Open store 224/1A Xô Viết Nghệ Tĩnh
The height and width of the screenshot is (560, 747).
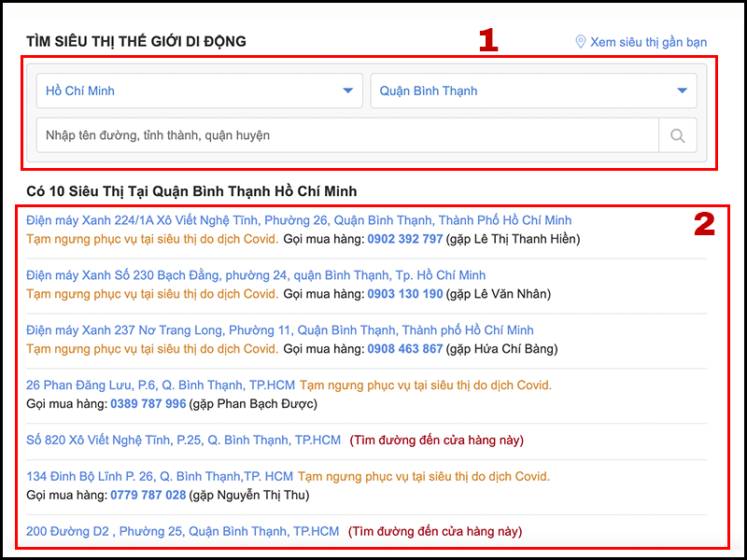coord(299,220)
